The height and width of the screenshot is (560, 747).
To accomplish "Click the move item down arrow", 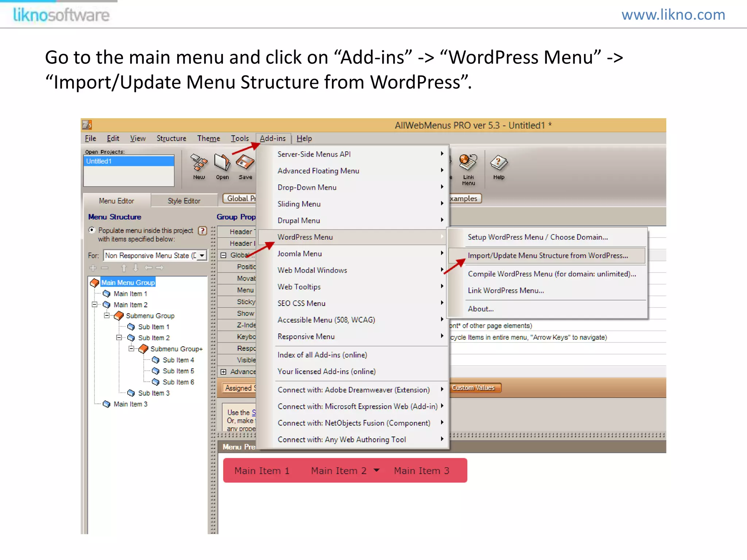I will (x=136, y=268).
